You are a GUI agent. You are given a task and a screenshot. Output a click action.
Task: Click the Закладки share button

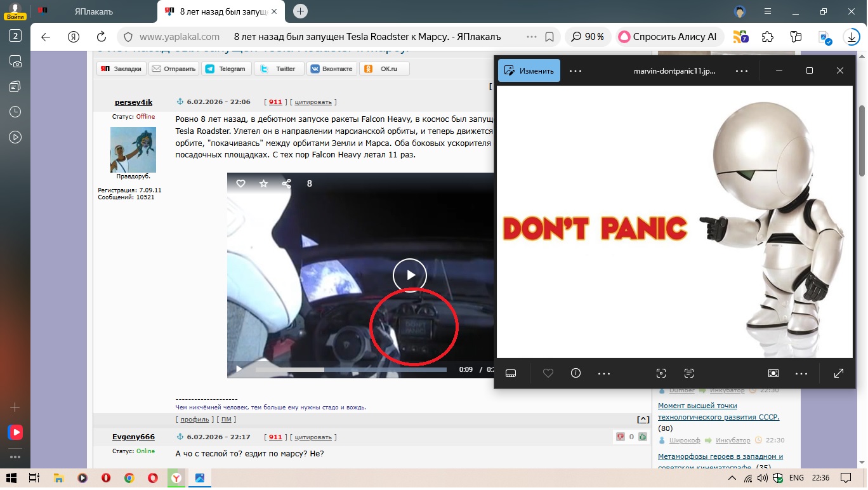coord(121,69)
